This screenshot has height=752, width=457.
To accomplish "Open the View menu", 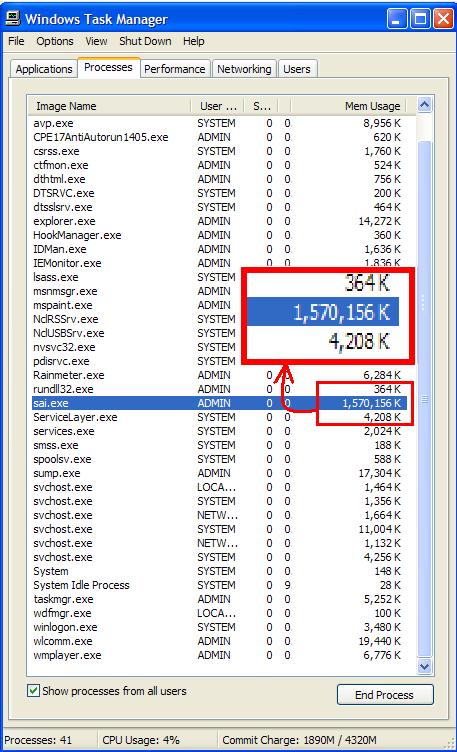I will (96, 41).
